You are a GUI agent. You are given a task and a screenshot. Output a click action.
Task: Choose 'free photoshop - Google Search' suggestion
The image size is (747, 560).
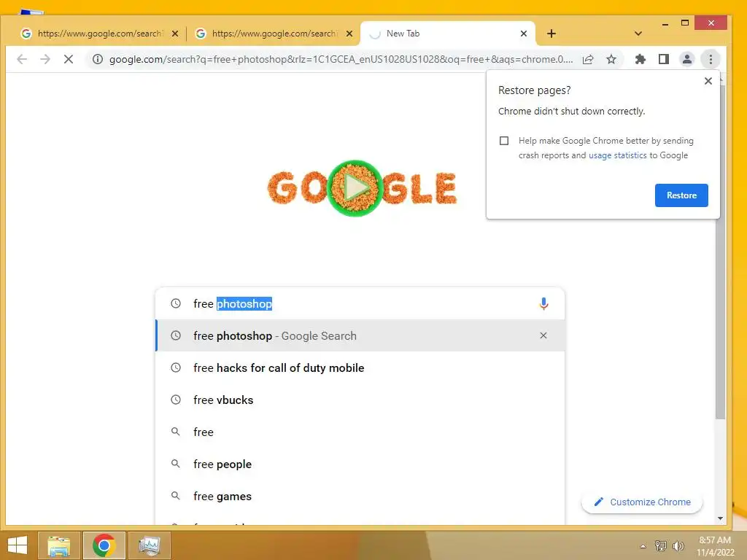(x=360, y=335)
